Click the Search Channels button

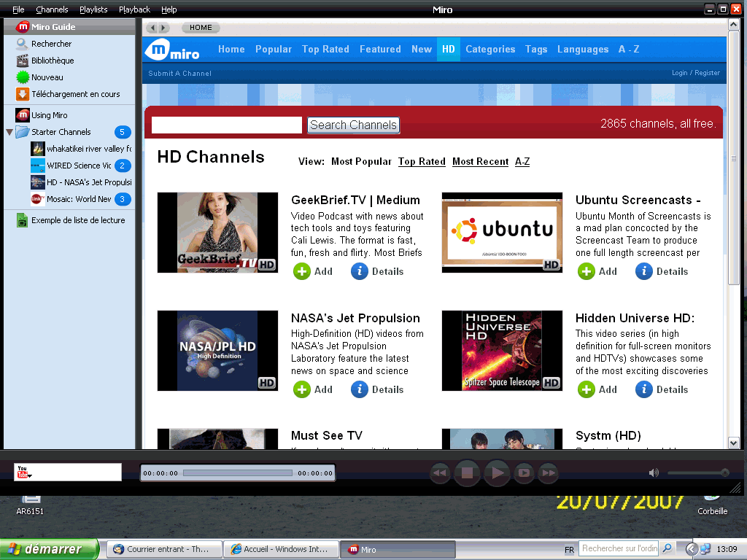coord(353,125)
